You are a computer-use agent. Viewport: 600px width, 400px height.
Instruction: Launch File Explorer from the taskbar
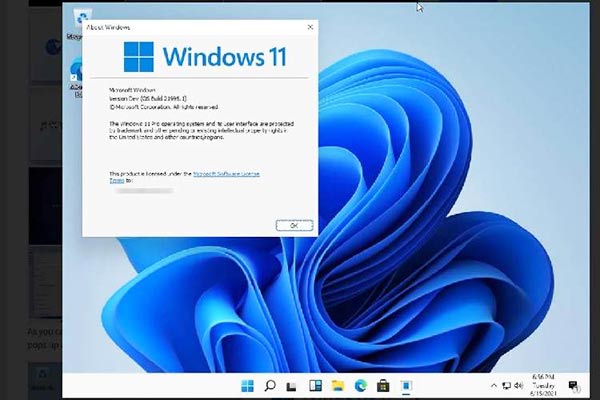[338, 385]
